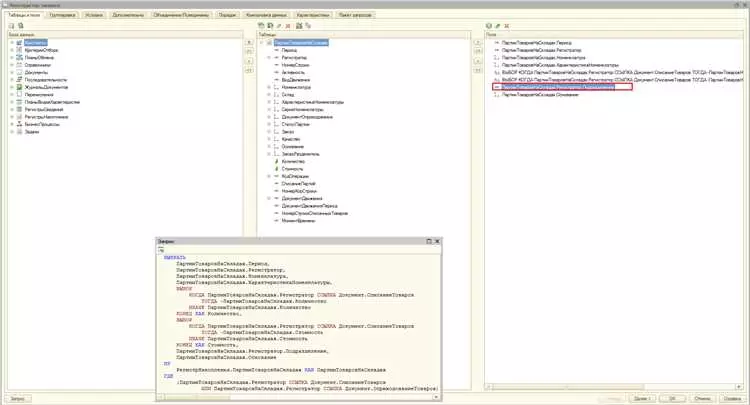Expand the Перечисления node
This screenshot has height=405, width=750.
[12, 95]
